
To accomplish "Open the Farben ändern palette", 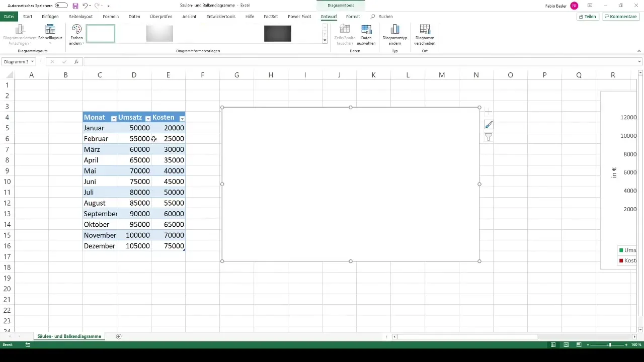I will coord(76,35).
